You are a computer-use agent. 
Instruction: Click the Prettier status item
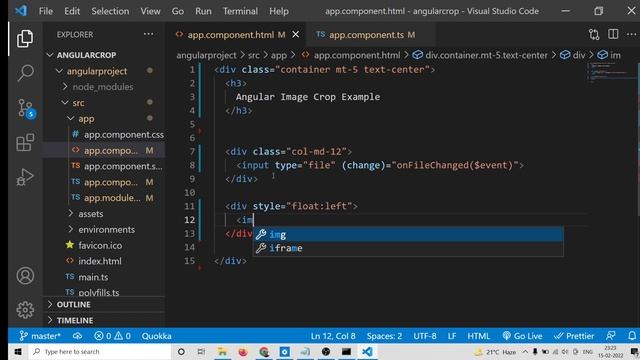[x=574, y=336]
